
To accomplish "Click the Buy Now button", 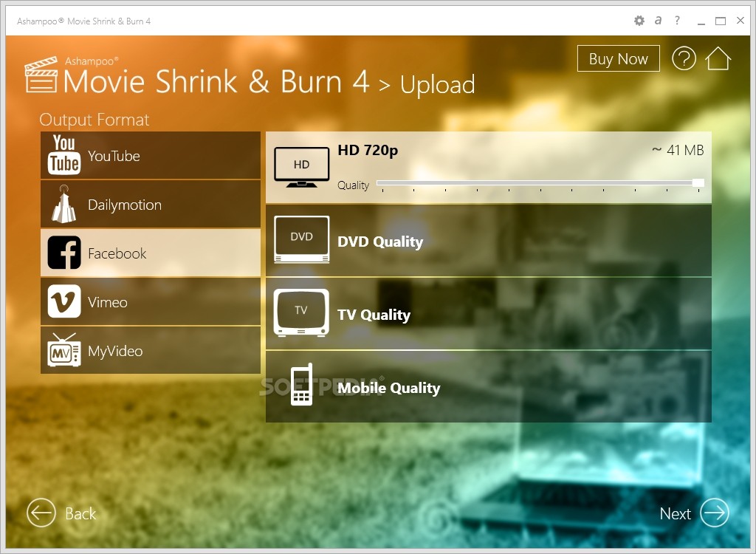I will (x=618, y=58).
